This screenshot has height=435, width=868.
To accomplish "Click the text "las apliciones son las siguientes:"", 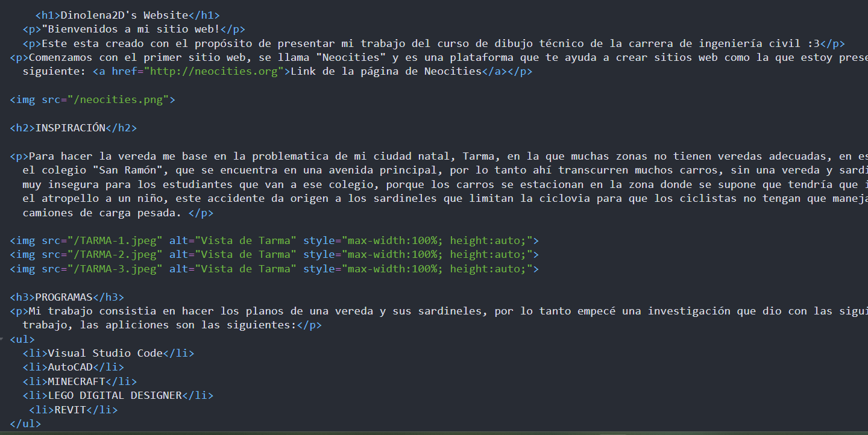I will [x=188, y=325].
